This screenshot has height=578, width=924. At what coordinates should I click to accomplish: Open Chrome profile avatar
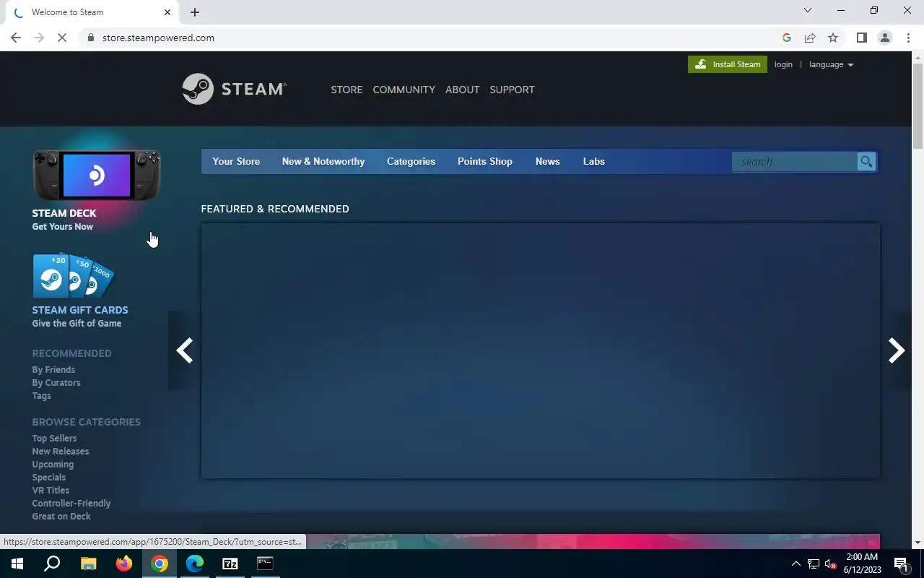click(884, 38)
